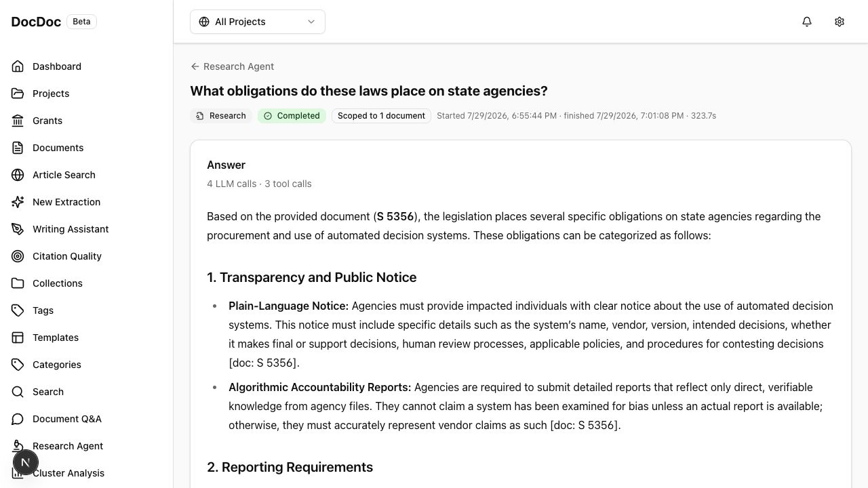The image size is (868, 488).
Task: Click the bold S 5356 document reference
Action: pos(395,216)
